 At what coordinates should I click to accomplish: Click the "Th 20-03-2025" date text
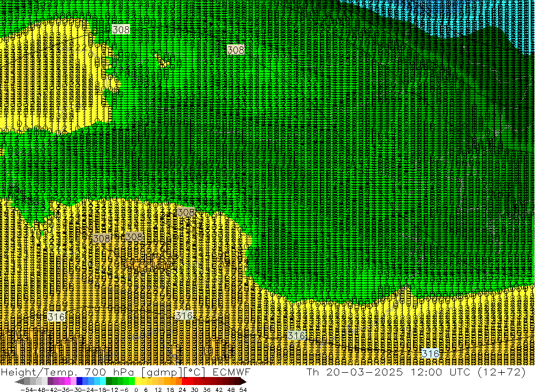pyautogui.click(x=355, y=372)
